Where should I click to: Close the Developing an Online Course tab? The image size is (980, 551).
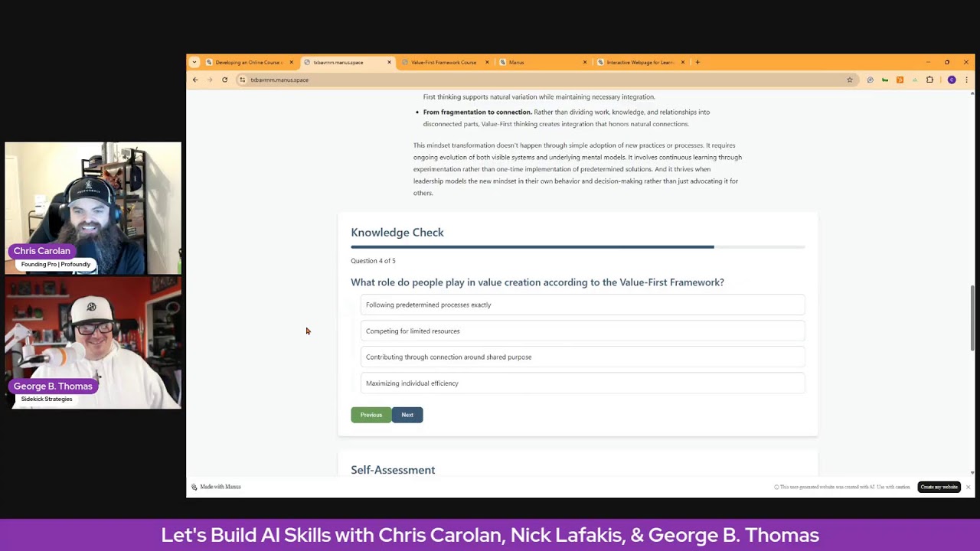[291, 62]
